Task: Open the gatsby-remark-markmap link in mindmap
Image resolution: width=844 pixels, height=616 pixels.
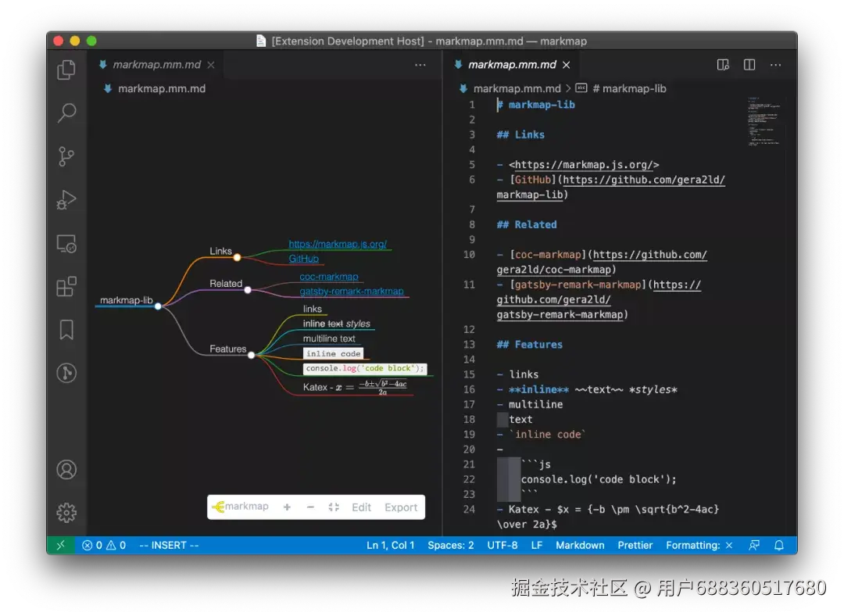Action: coord(352,291)
